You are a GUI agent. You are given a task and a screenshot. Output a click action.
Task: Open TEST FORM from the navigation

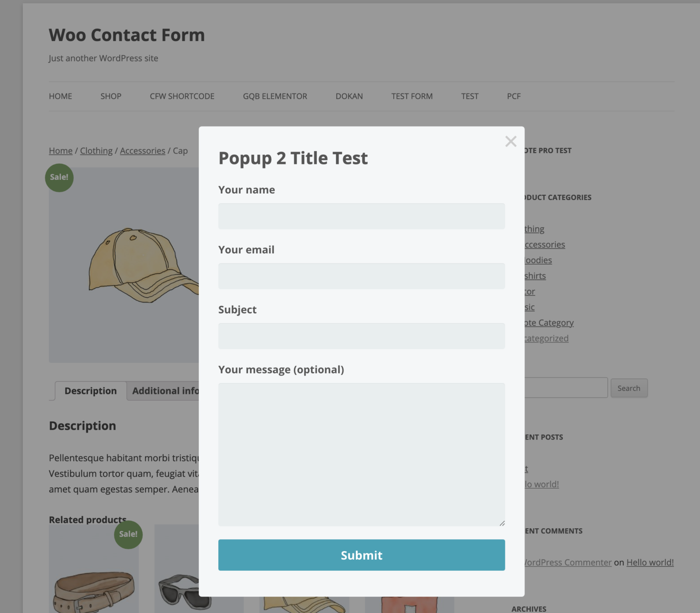click(412, 97)
